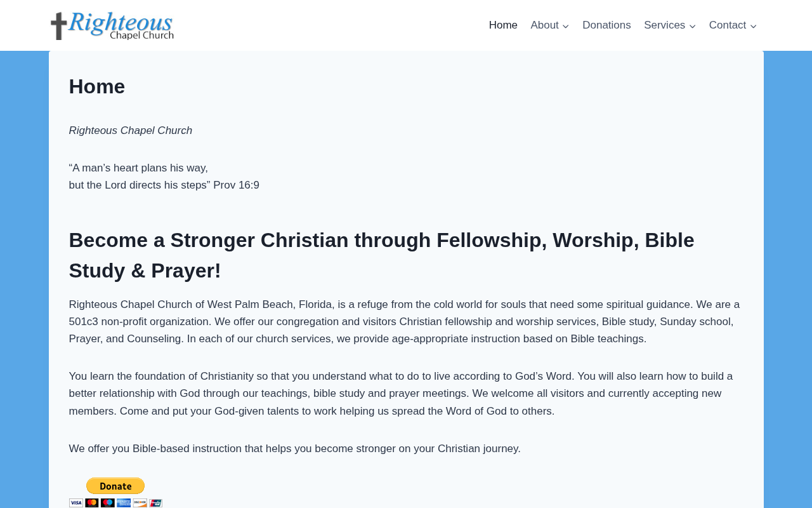The height and width of the screenshot is (508, 812).
Task: Click the American Express card icon
Action: point(124,503)
